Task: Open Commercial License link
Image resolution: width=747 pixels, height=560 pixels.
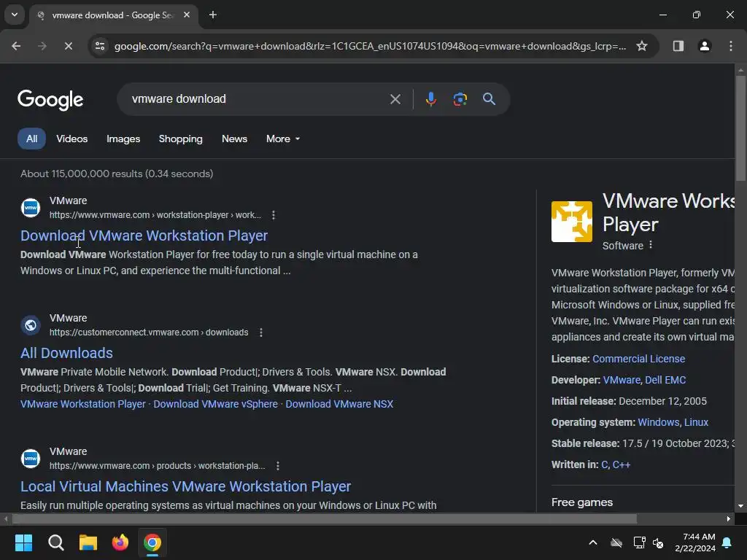Action: click(638, 359)
